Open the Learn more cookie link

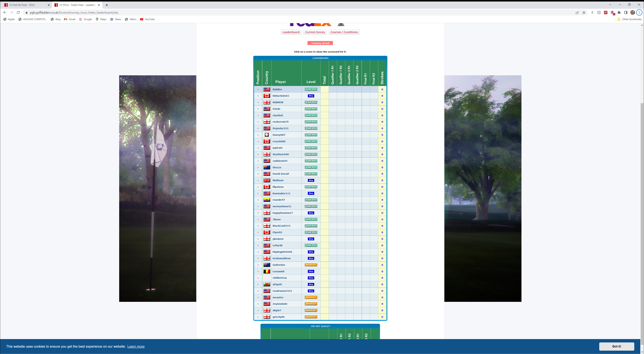[x=136, y=346]
